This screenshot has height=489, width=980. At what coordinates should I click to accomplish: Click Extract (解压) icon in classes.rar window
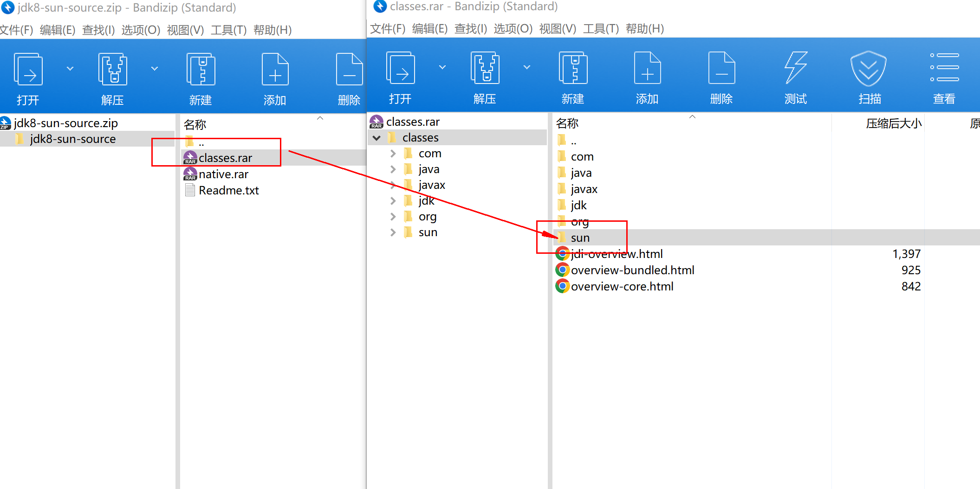click(485, 68)
